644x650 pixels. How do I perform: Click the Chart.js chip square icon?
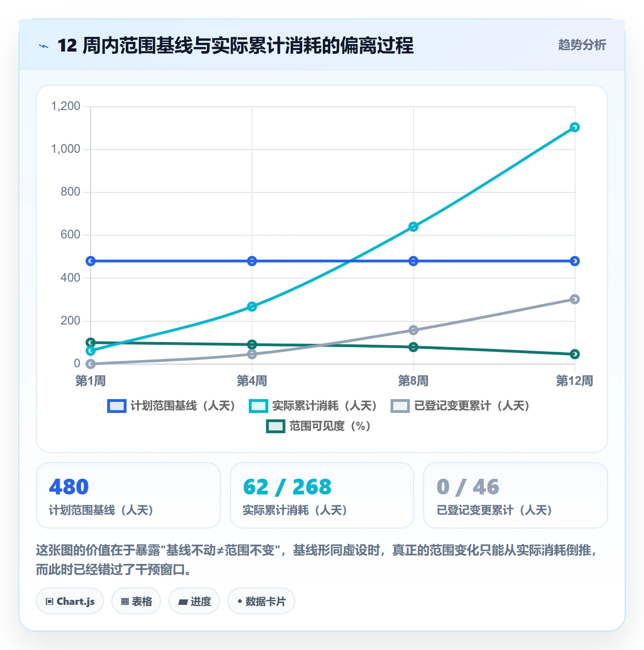pos(50,602)
